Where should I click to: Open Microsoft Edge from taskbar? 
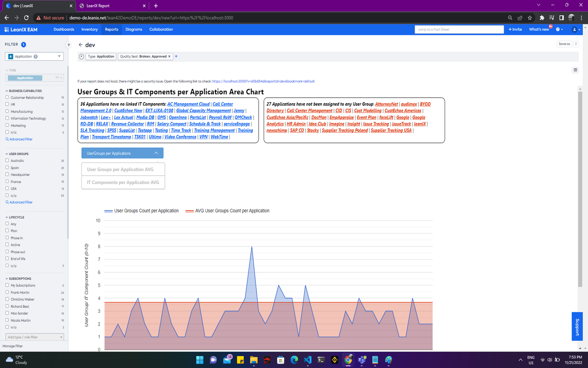[294, 360]
